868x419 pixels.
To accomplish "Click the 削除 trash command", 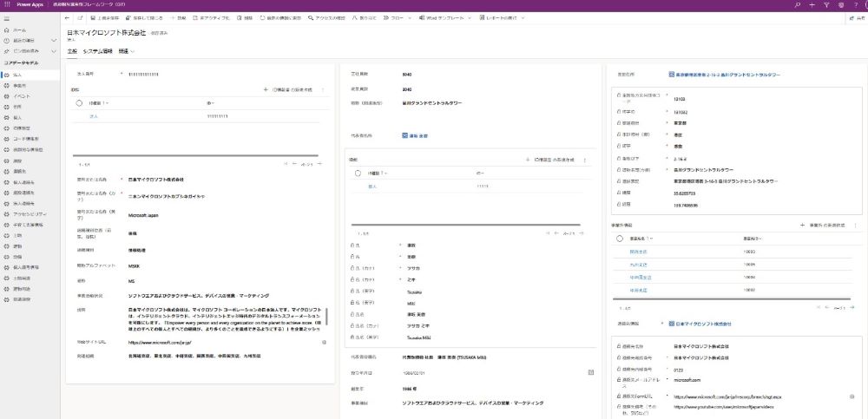I will point(245,18).
